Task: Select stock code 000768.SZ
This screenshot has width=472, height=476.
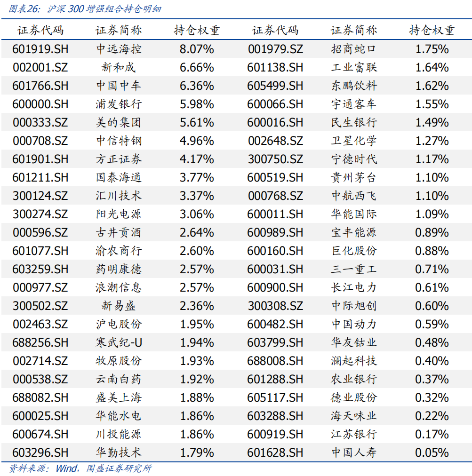Action: click(275, 196)
